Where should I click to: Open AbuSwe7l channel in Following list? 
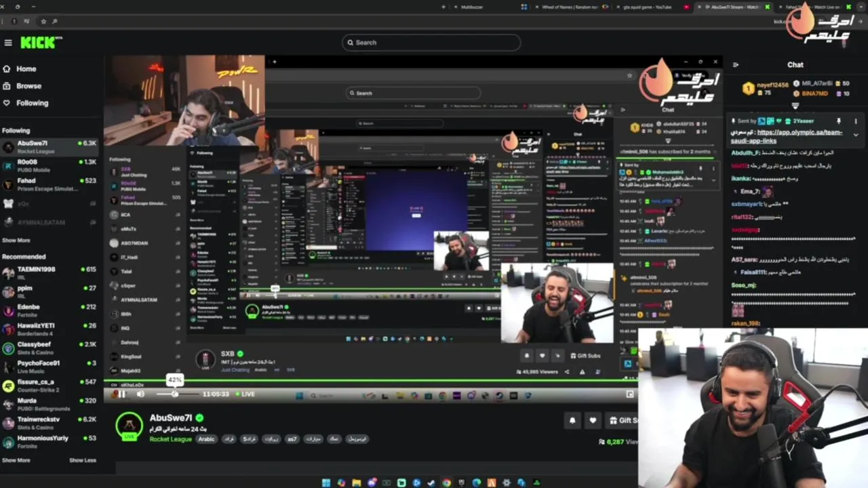coord(49,146)
